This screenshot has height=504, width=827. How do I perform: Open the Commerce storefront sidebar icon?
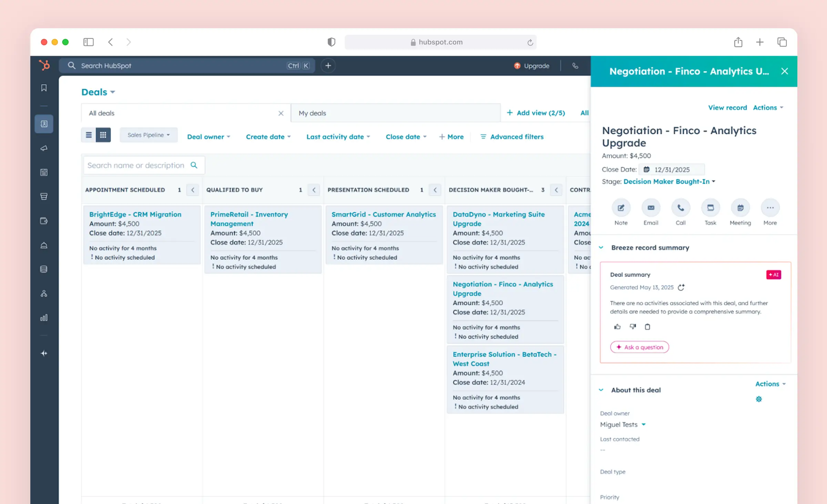pyautogui.click(x=44, y=197)
